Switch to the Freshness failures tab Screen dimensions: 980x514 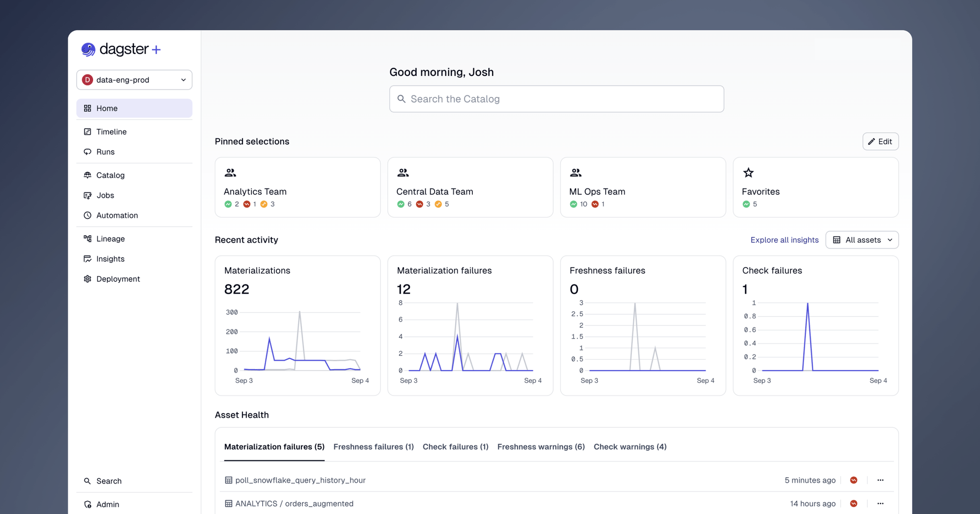pyautogui.click(x=373, y=446)
